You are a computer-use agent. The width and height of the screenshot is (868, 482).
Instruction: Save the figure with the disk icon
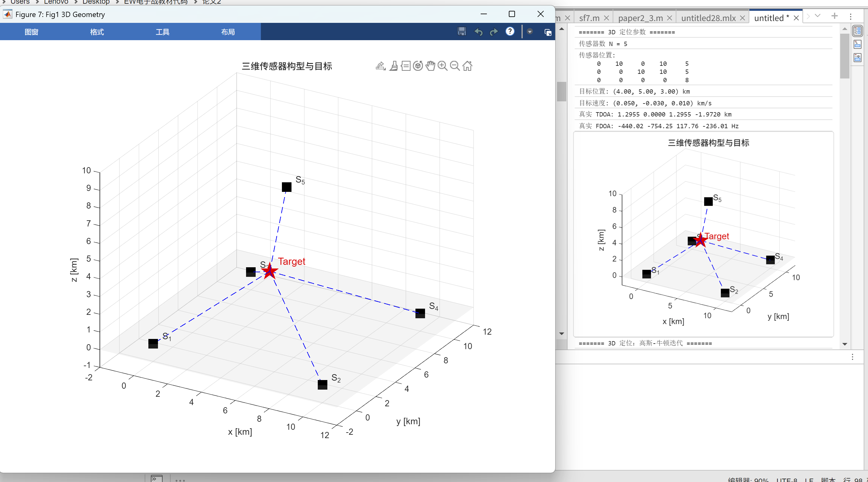pos(462,32)
